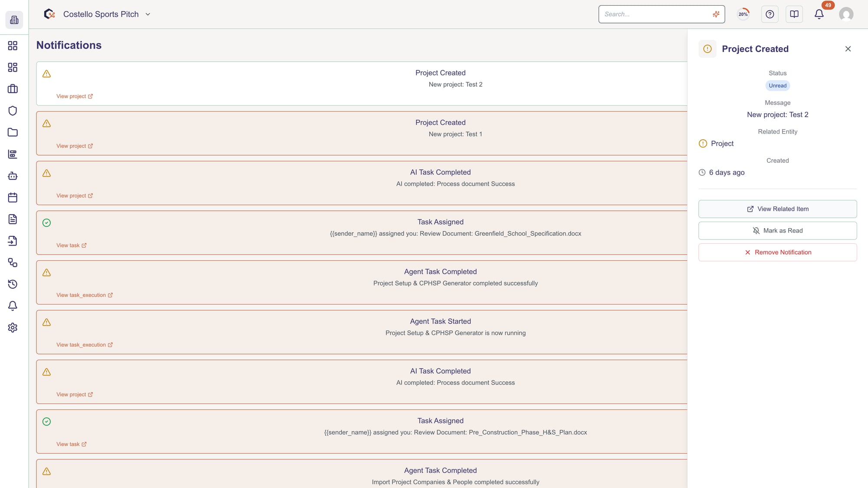This screenshot has height=488, width=868.
Task: Open settings via the gear icon
Action: coord(13,328)
